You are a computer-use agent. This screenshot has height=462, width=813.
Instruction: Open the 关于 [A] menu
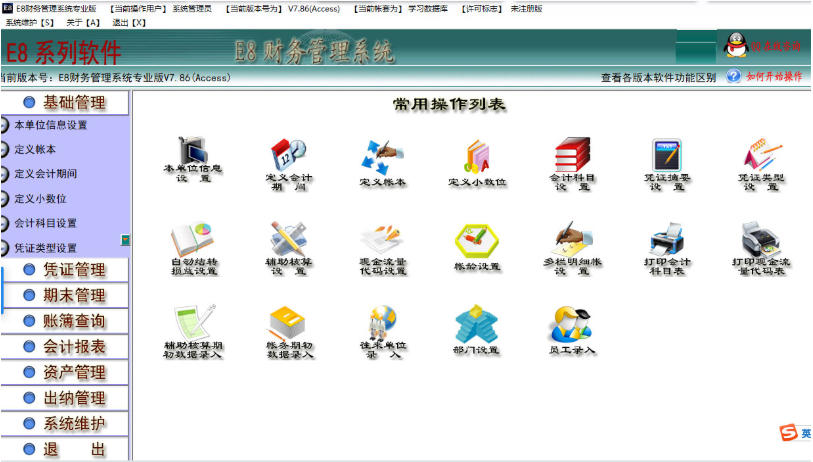point(83,22)
